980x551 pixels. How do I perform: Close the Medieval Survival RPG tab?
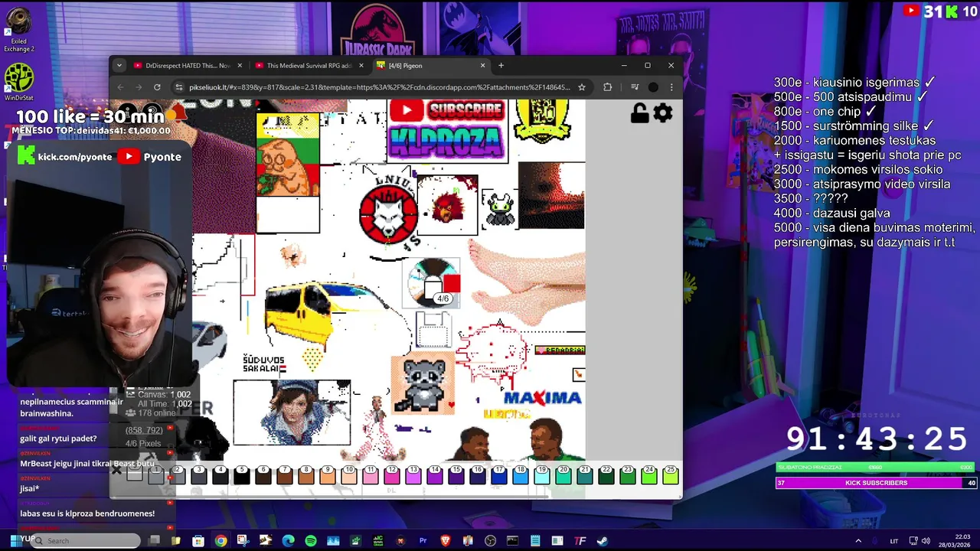[x=361, y=66]
